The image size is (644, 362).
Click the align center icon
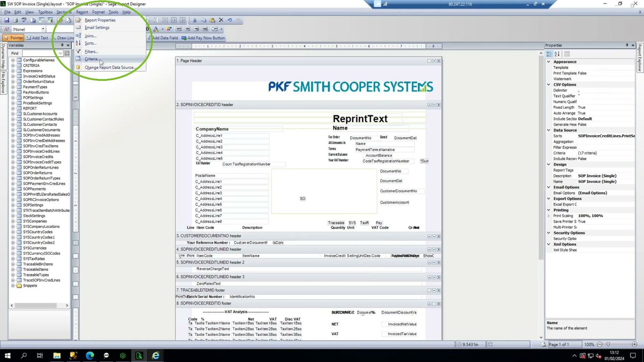pos(187,29)
